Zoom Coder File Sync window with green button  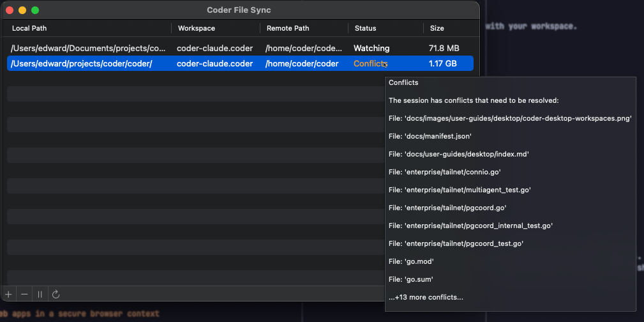click(35, 10)
